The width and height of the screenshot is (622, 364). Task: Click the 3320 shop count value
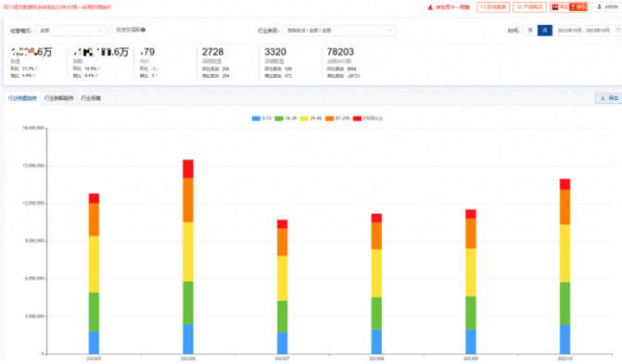click(275, 52)
